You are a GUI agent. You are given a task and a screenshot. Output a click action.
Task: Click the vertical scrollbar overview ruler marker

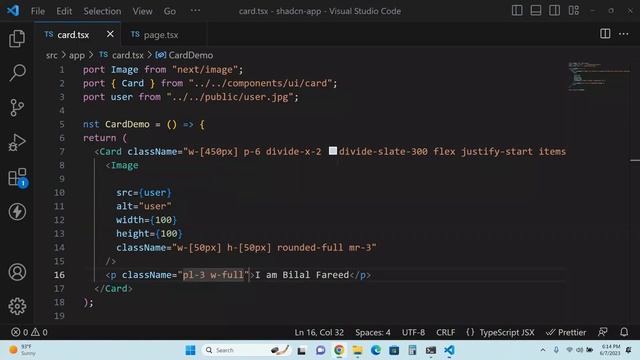click(635, 160)
